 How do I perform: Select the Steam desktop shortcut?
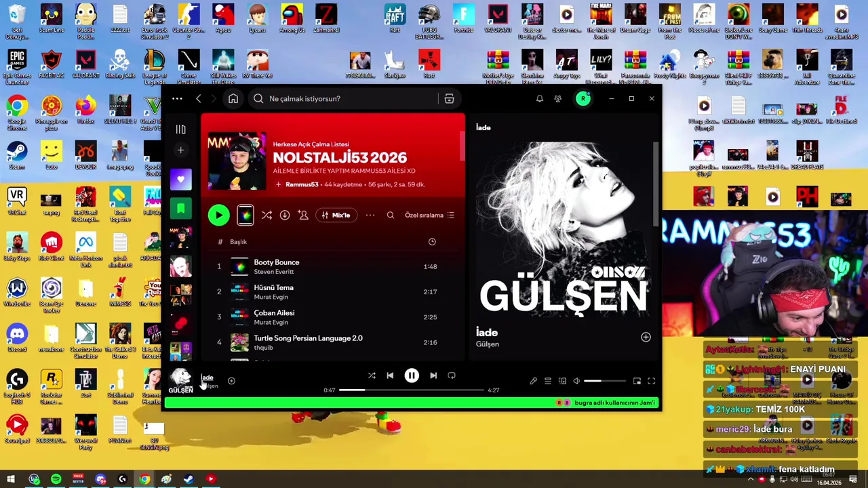click(17, 156)
